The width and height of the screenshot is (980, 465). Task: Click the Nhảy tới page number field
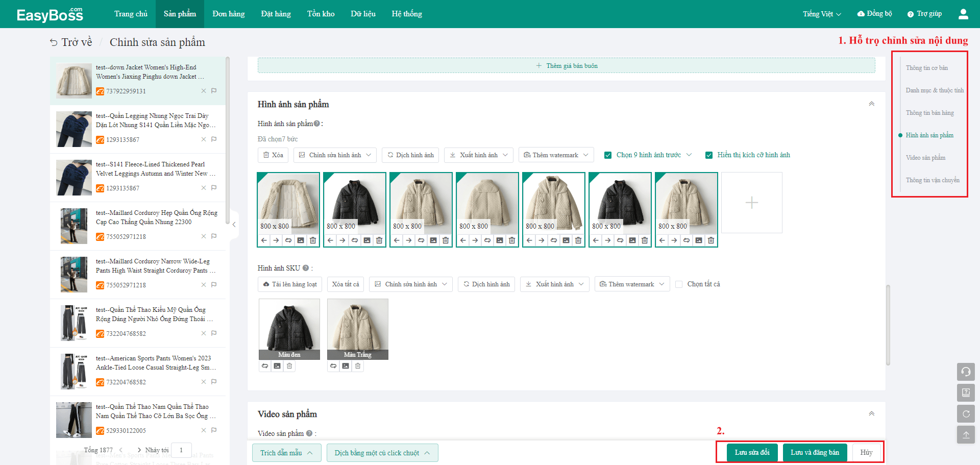click(181, 450)
